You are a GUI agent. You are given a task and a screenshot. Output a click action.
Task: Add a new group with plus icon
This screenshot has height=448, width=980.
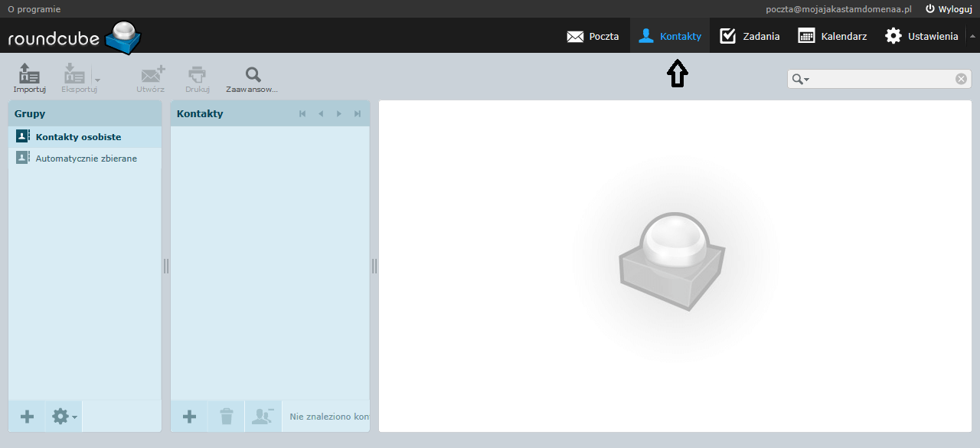27,417
